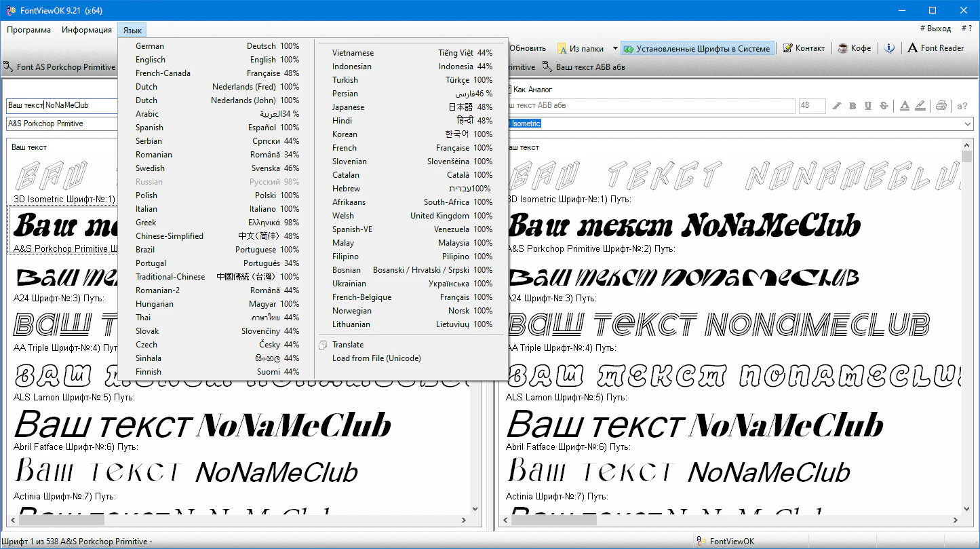Image resolution: width=980 pixels, height=549 pixels.
Task: Switch language to Serbian
Action: [x=216, y=141]
